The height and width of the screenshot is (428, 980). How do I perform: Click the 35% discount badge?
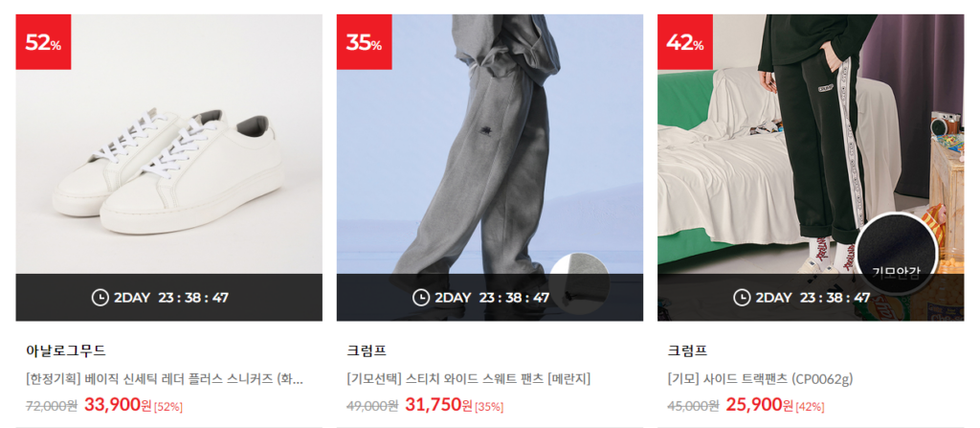point(365,42)
